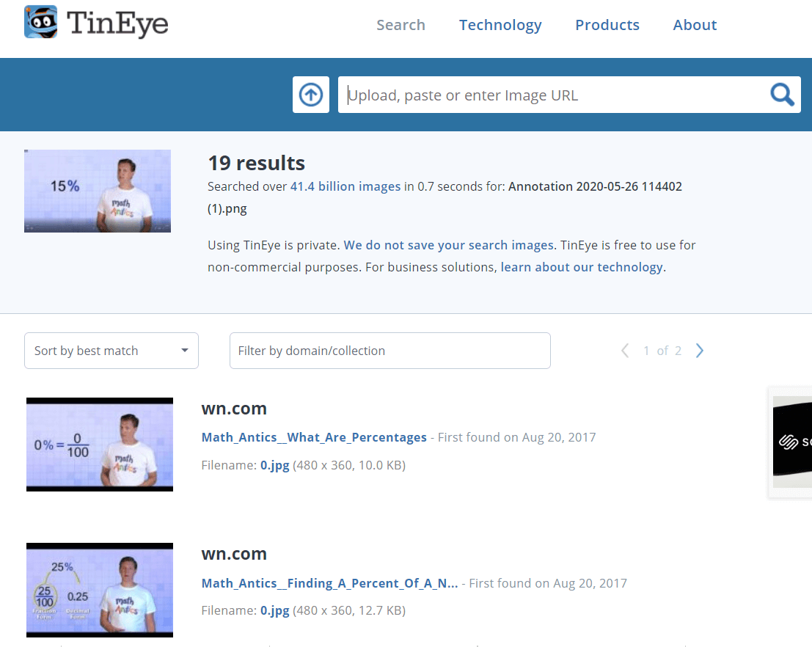
Task: Click the upload image arrow button
Action: tap(311, 95)
